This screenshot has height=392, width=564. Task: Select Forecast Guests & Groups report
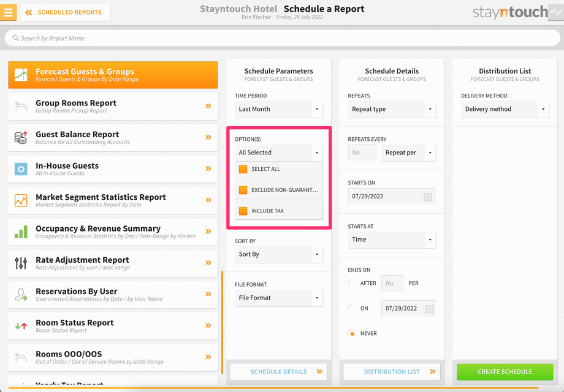pos(113,75)
